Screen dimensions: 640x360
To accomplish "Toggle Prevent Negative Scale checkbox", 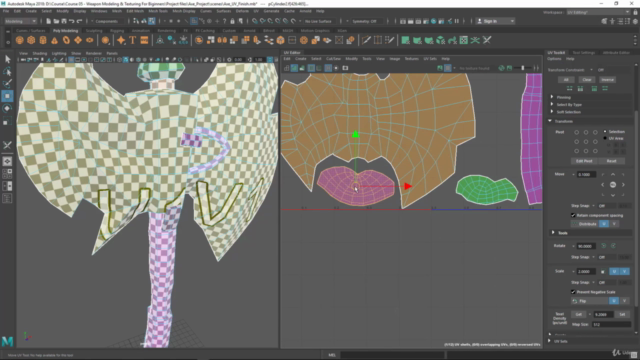I will coord(573,292).
